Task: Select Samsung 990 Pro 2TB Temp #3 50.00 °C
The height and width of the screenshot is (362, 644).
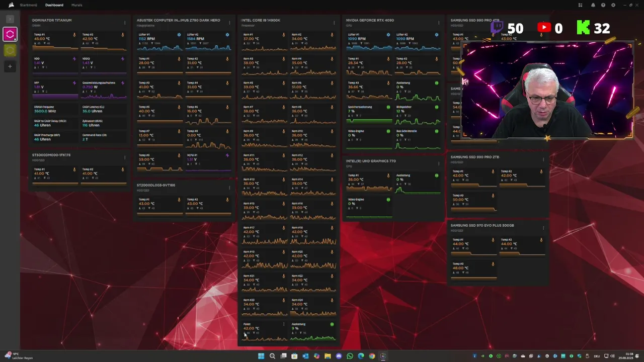Action: (473, 203)
